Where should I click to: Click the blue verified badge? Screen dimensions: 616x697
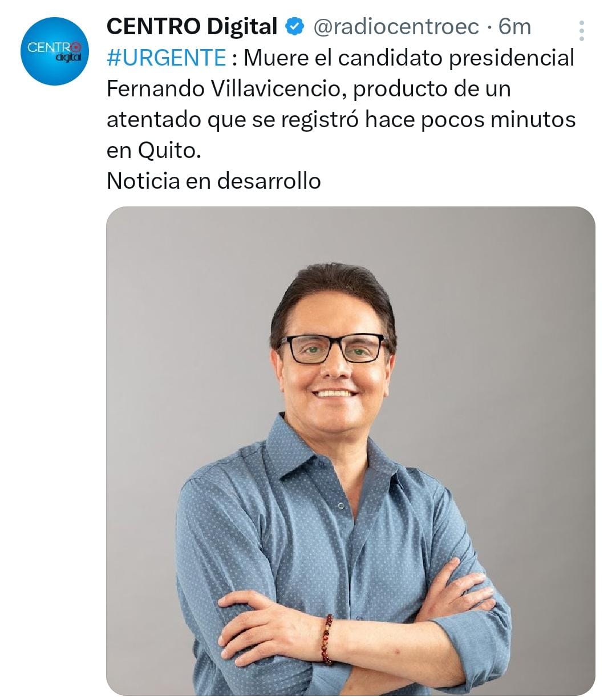tap(294, 26)
